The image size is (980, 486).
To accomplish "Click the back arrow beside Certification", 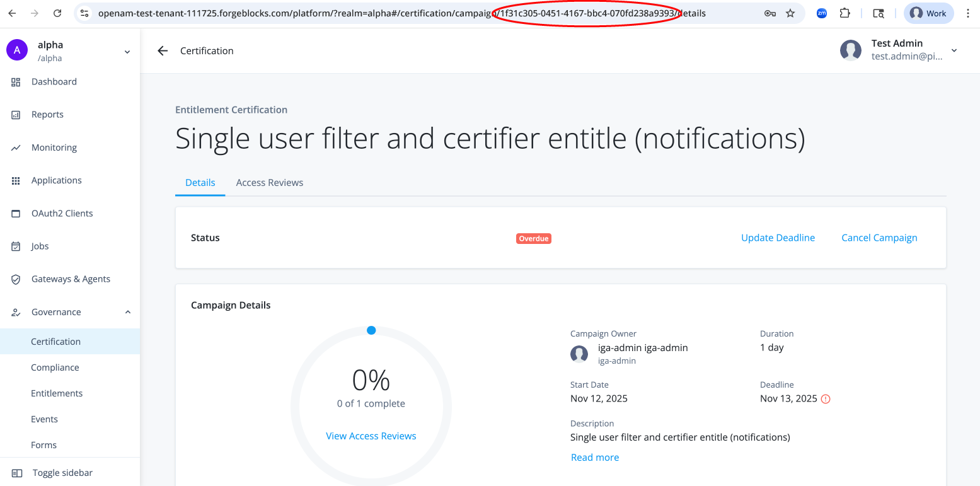I will 162,50.
